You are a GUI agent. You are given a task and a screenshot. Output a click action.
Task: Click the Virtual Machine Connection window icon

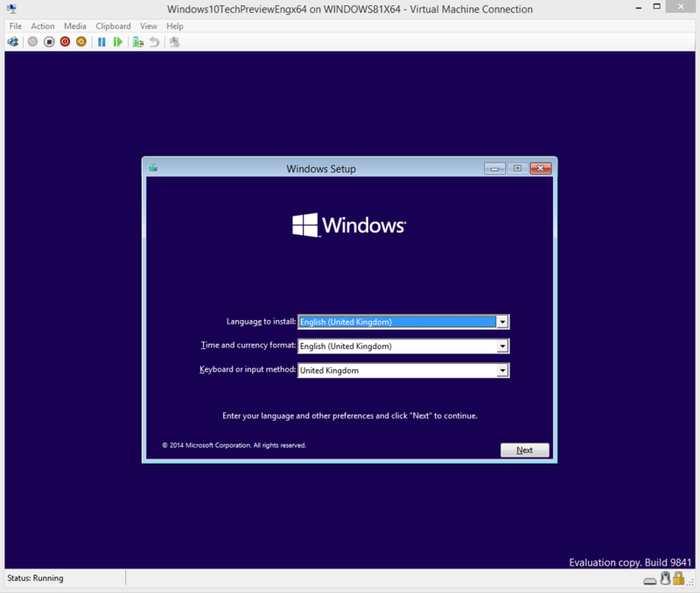pos(11,9)
